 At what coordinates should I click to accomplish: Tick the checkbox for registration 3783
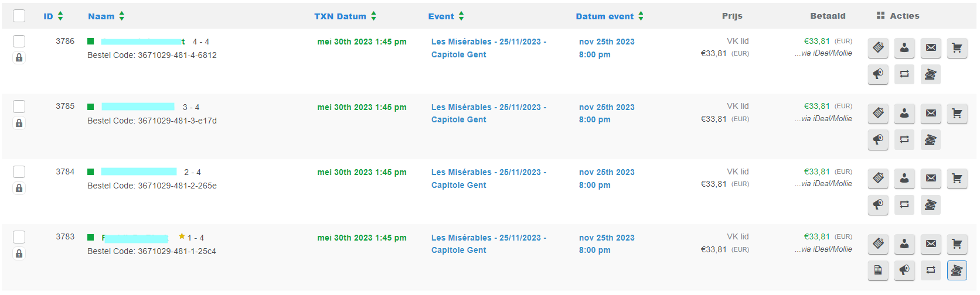pyautogui.click(x=19, y=237)
